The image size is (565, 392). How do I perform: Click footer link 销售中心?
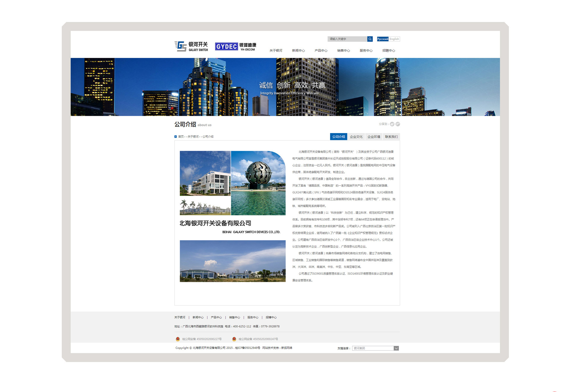click(x=234, y=317)
